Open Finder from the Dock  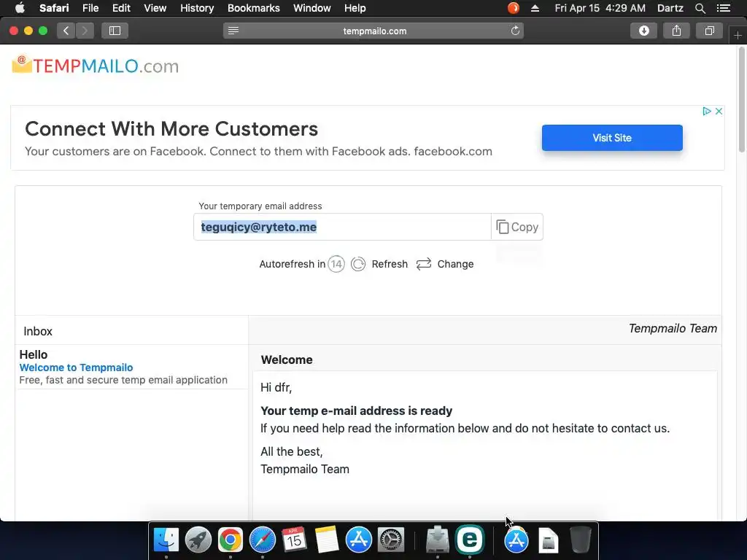166,540
